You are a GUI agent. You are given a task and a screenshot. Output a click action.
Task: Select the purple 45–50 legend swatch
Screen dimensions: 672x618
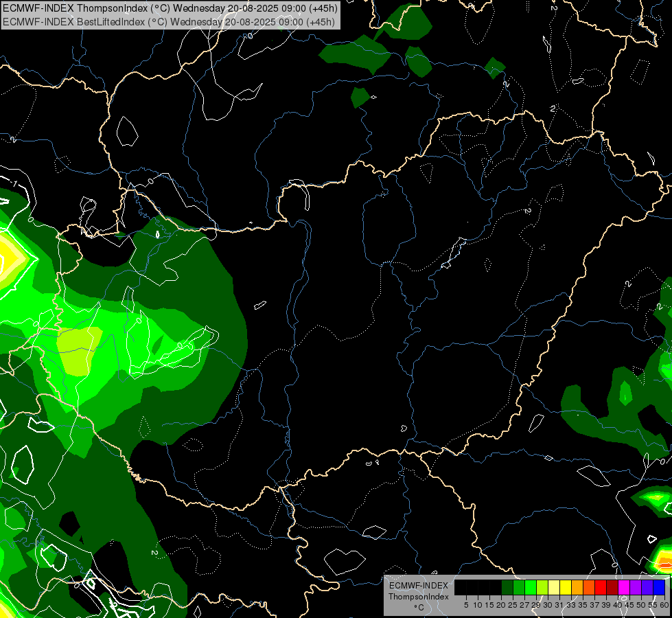[x=636, y=587]
